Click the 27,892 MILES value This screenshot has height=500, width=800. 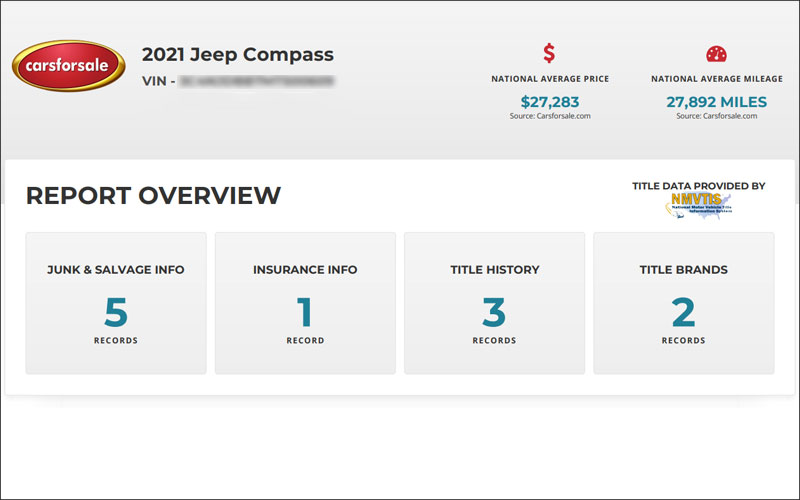pyautogui.click(x=716, y=102)
